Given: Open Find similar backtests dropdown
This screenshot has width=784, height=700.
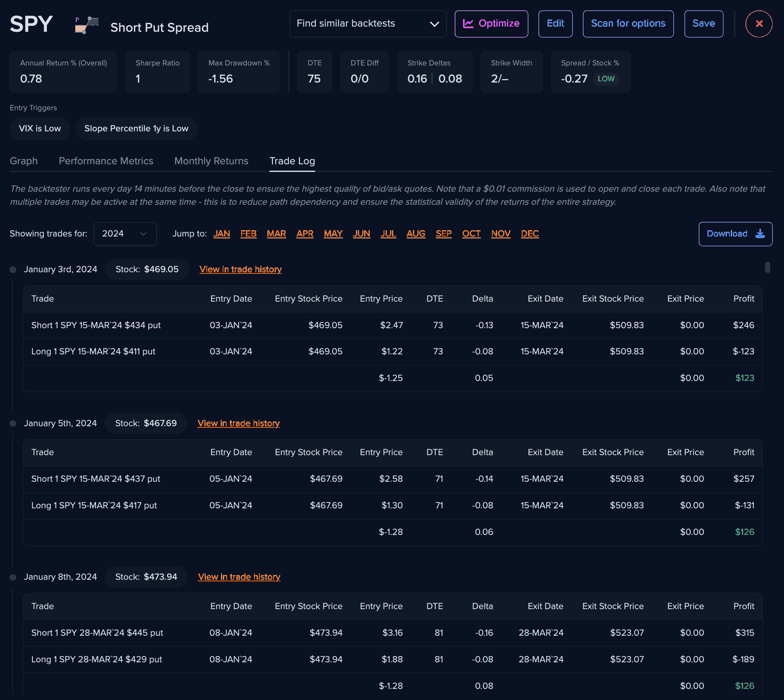Looking at the screenshot, I should pyautogui.click(x=368, y=24).
